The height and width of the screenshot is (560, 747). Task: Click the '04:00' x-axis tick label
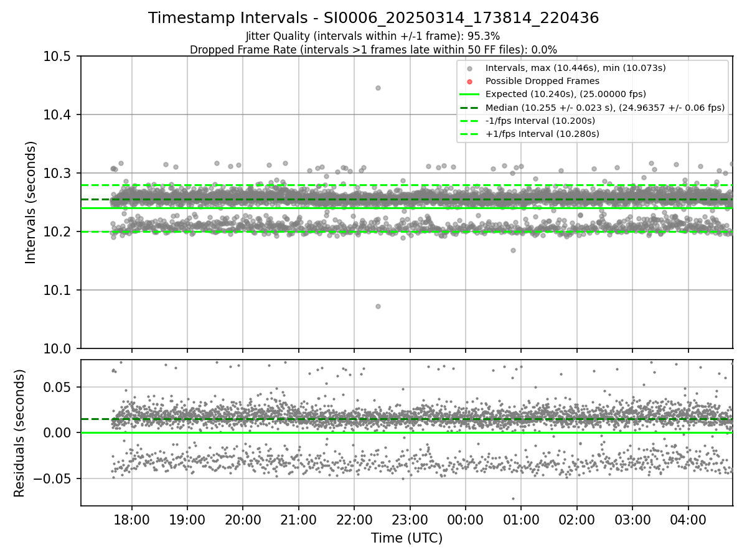[688, 520]
